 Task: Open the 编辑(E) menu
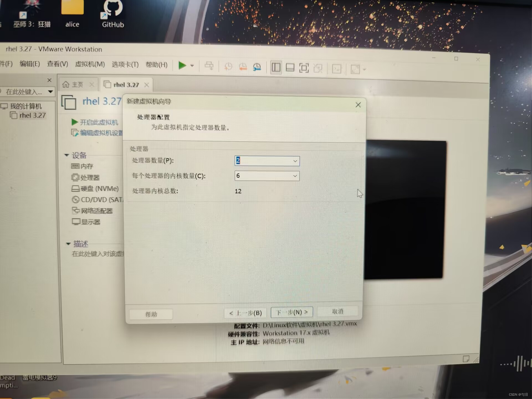click(30, 64)
